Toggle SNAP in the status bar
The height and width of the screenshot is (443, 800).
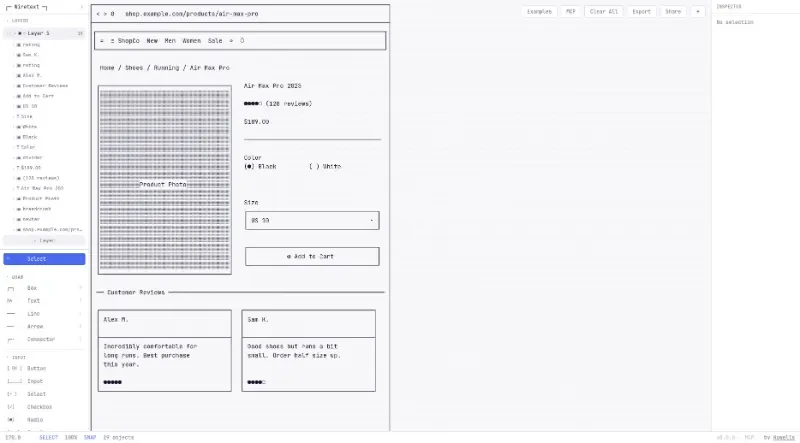click(x=90, y=437)
